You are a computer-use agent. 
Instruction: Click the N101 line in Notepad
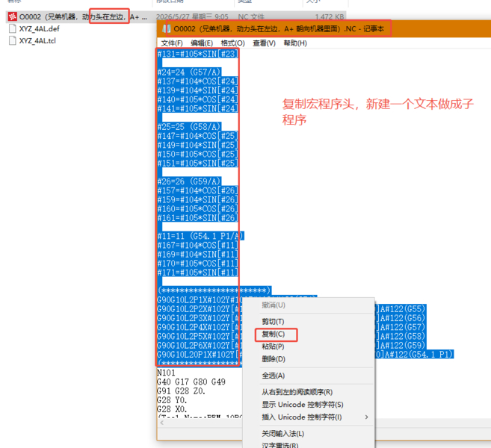[x=166, y=373]
